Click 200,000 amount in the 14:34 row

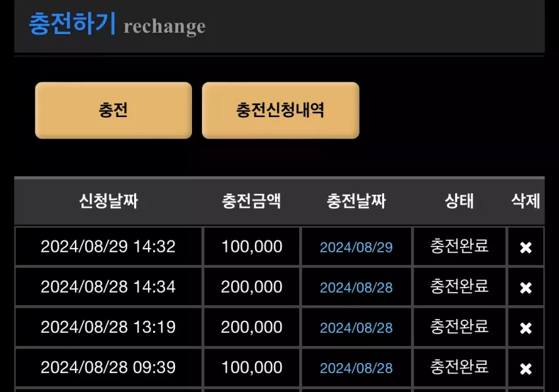click(x=252, y=287)
